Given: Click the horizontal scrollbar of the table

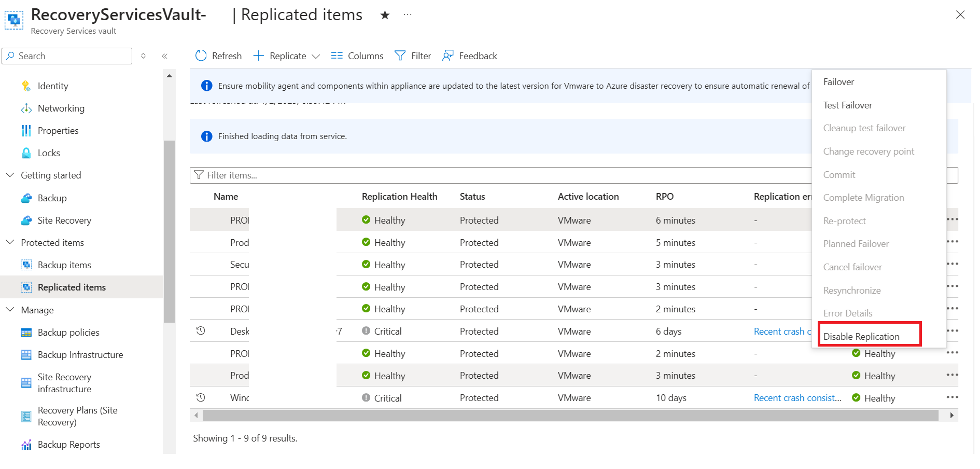Looking at the screenshot, I should [570, 416].
